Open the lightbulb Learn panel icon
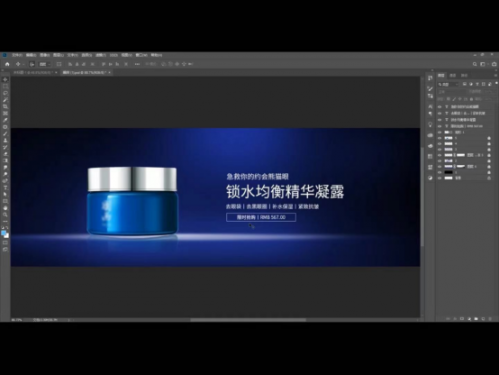 430,125
